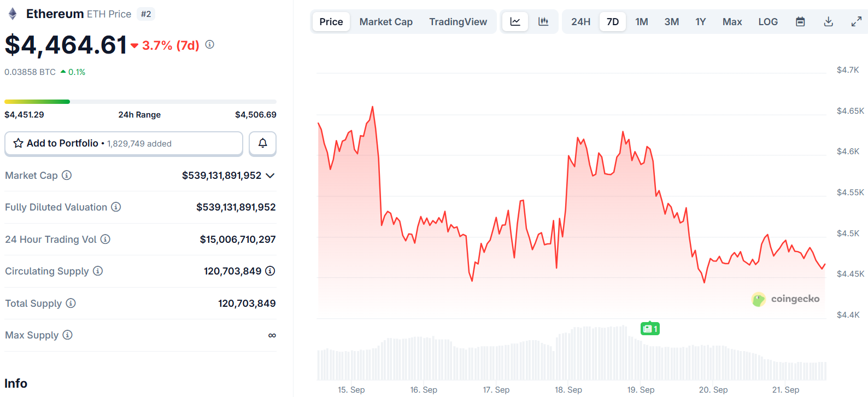Open Market Cap info tooltip icon
This screenshot has height=397, width=868.
[x=67, y=175]
